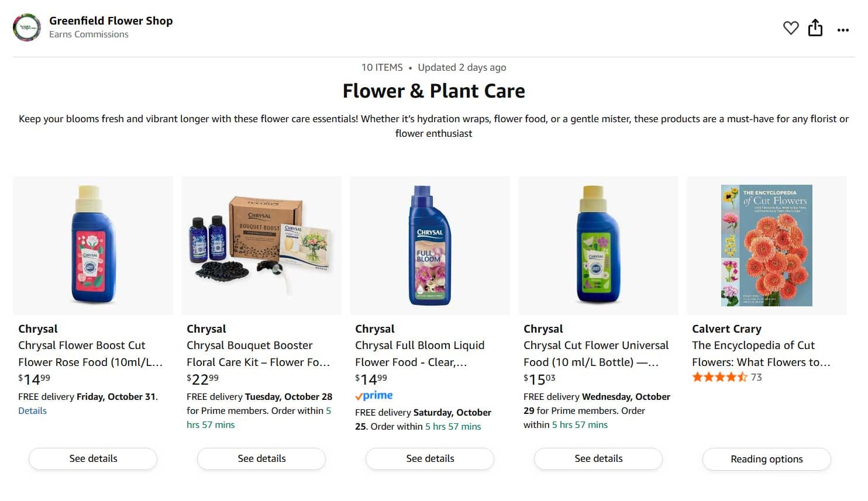Click the Greenfield Flower Shop logo
Image resolution: width=868 pixels, height=501 pixels.
pyautogui.click(x=26, y=27)
